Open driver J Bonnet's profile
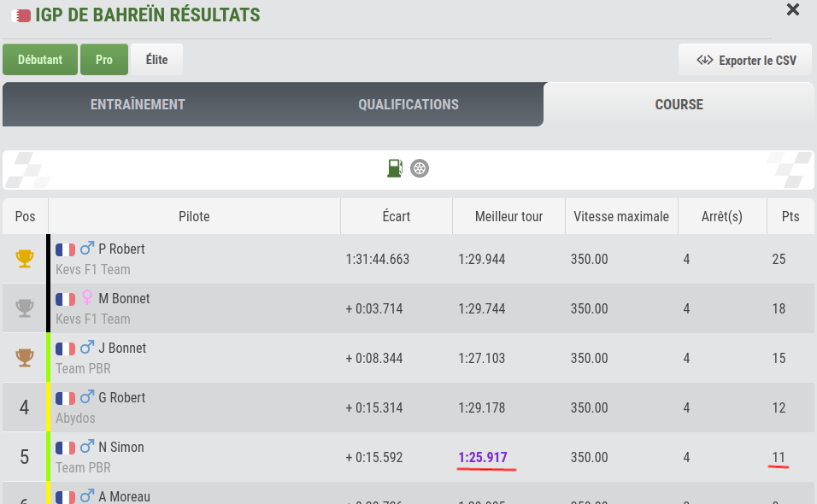The width and height of the screenshot is (817, 504). (122, 348)
